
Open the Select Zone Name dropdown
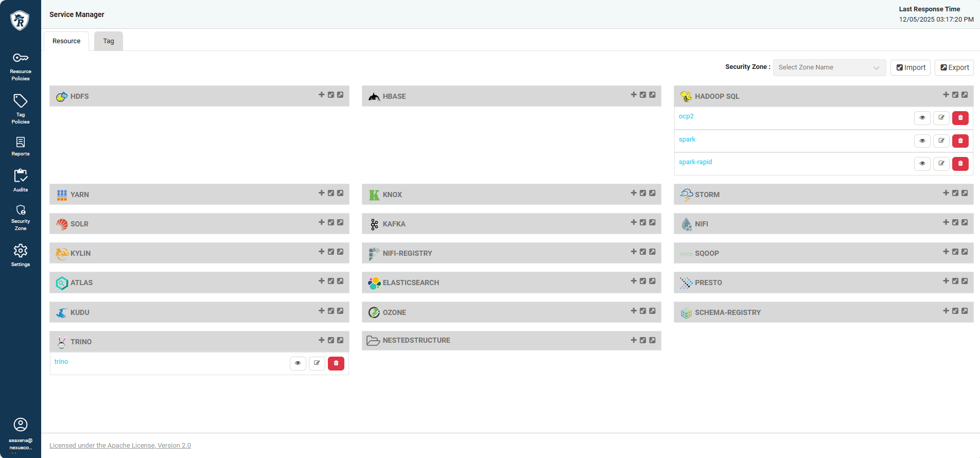(x=829, y=67)
